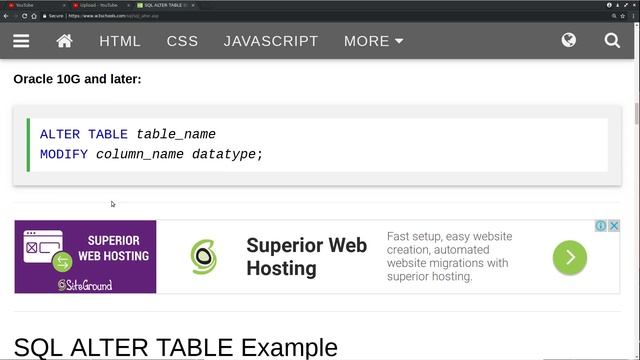Click the Secure padlock icon
The height and width of the screenshot is (360, 640).
44,16
